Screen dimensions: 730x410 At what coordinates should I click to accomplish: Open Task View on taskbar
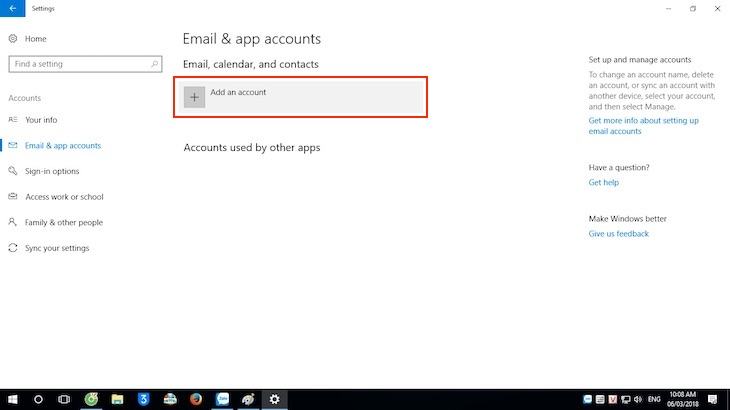tap(64, 399)
